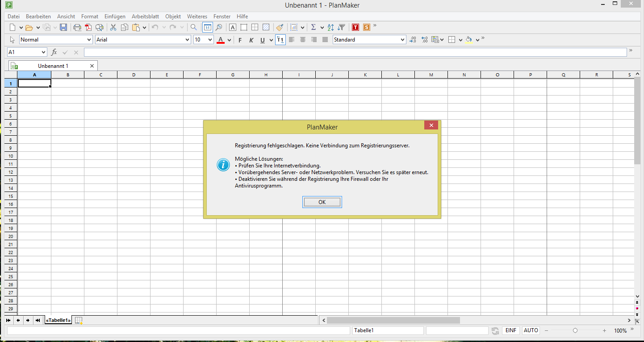Click the horizontal scrollbar thumb
This screenshot has height=342, width=644.
(x=393, y=320)
